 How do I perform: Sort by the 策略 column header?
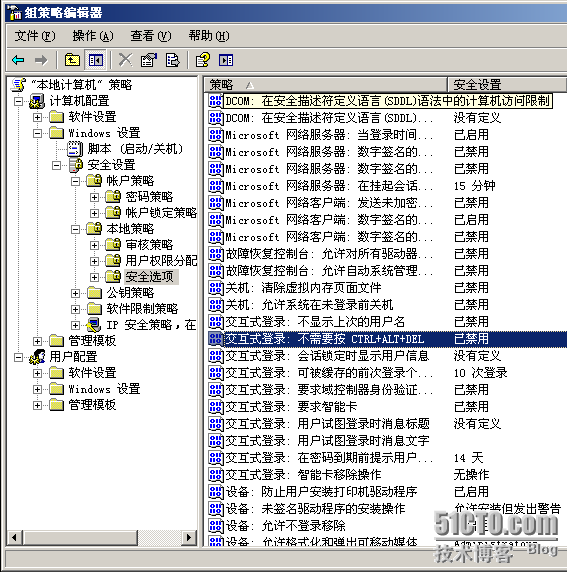[325, 85]
